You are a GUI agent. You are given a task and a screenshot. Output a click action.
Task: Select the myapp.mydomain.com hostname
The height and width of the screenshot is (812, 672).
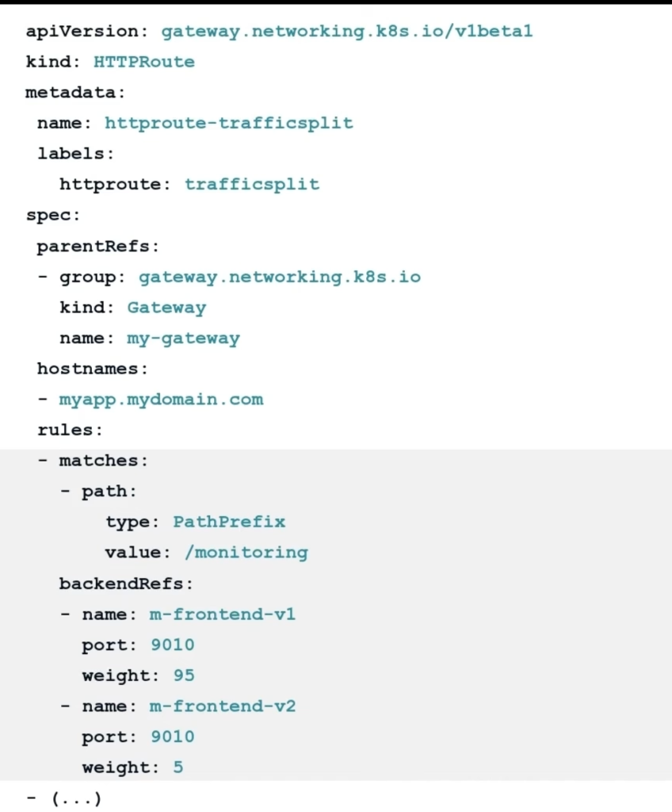[x=161, y=400]
